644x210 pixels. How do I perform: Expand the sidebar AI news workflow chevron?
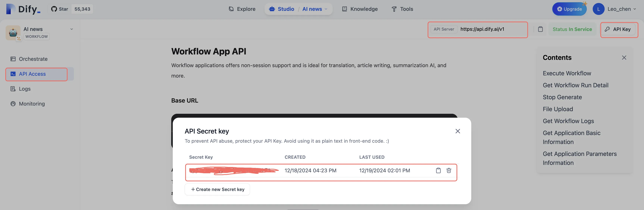click(x=71, y=29)
